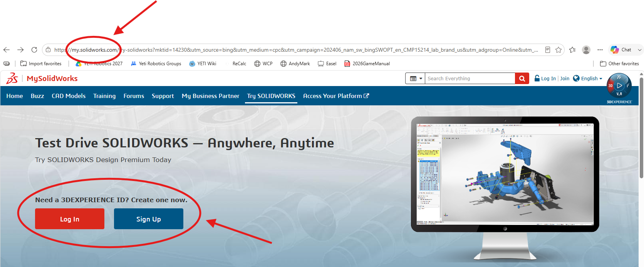This screenshot has width=644, height=267.
Task: Expand the dropdown arrow beside Copilot Chat
Action: 639,50
